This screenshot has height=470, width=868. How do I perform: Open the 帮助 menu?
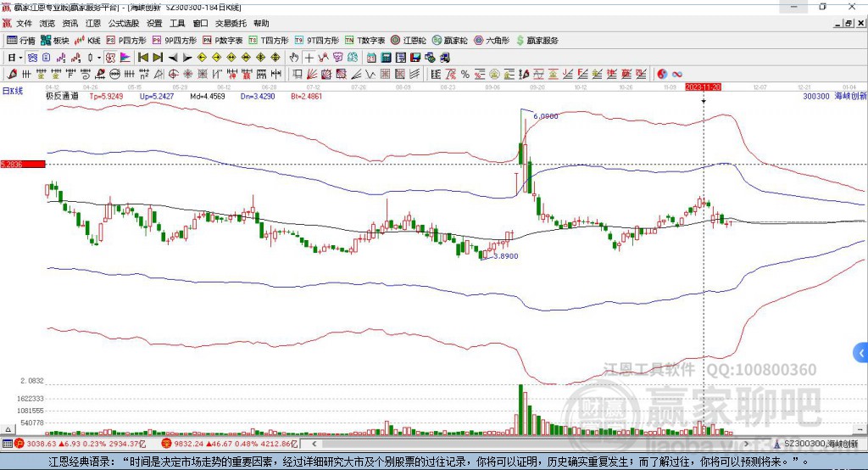click(261, 23)
